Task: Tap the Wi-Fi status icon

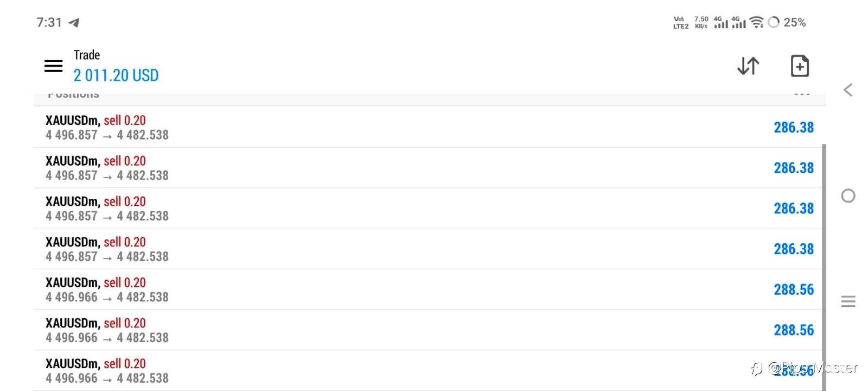Action: click(757, 22)
